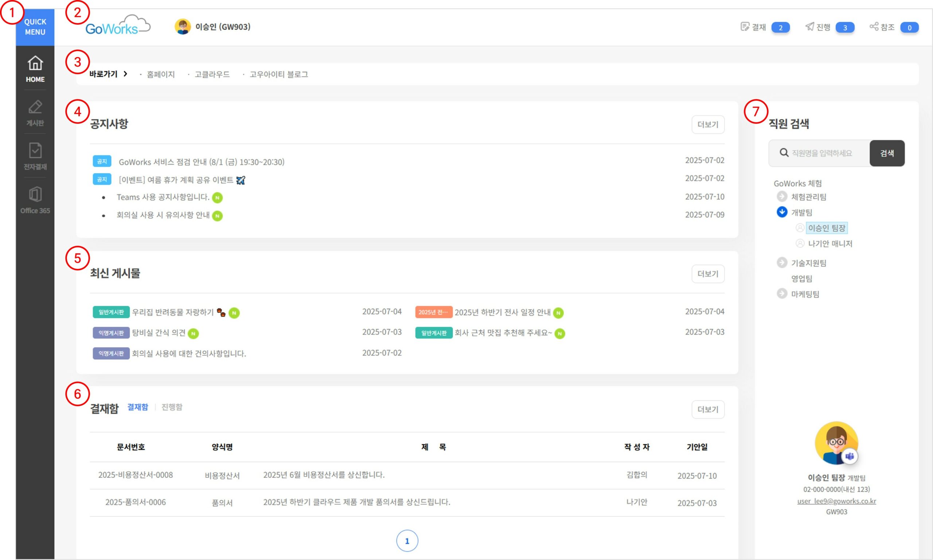Expand the 마케팅팀 tree node
This screenshot has width=933, height=560.
pos(782,294)
